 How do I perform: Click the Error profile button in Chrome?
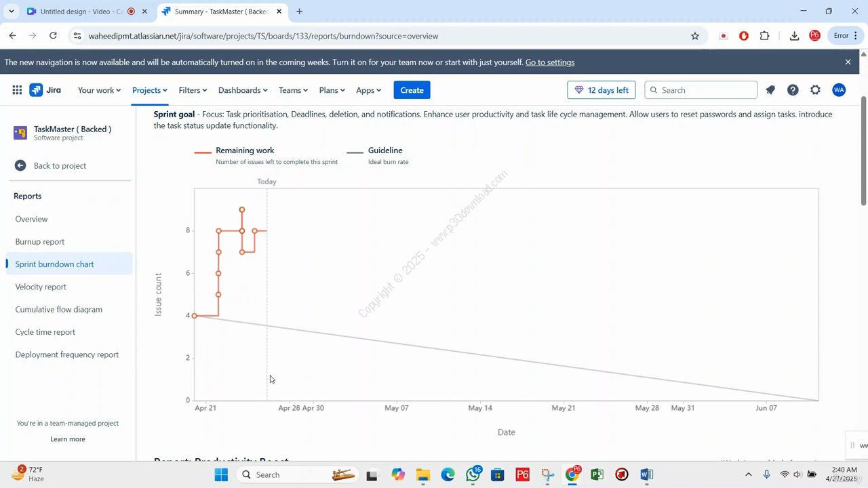(x=842, y=36)
